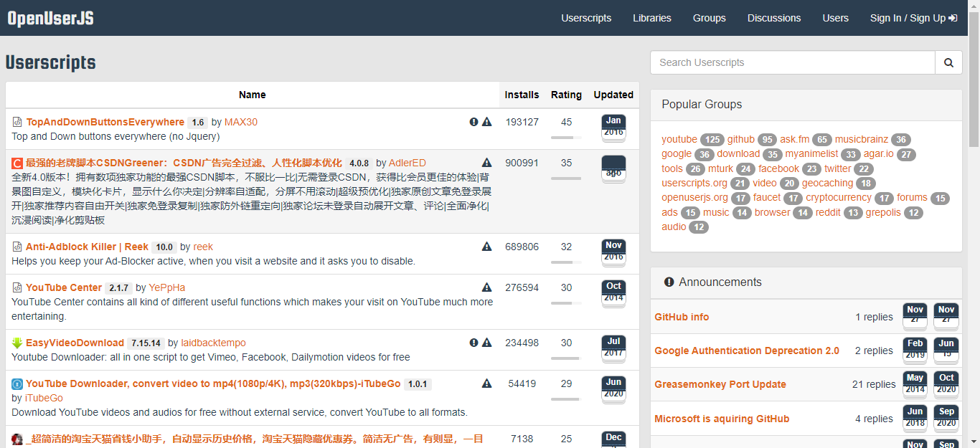Open Microsoft is aquiring GitHub announcement
This screenshot has height=448, width=980.
point(722,419)
